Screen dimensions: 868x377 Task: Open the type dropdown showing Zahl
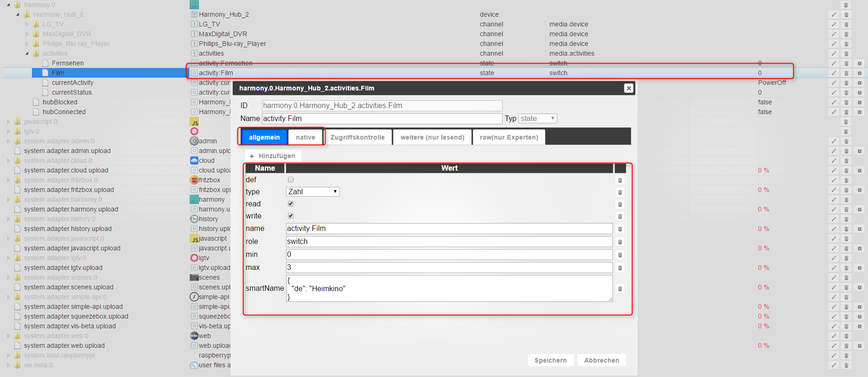(x=313, y=192)
